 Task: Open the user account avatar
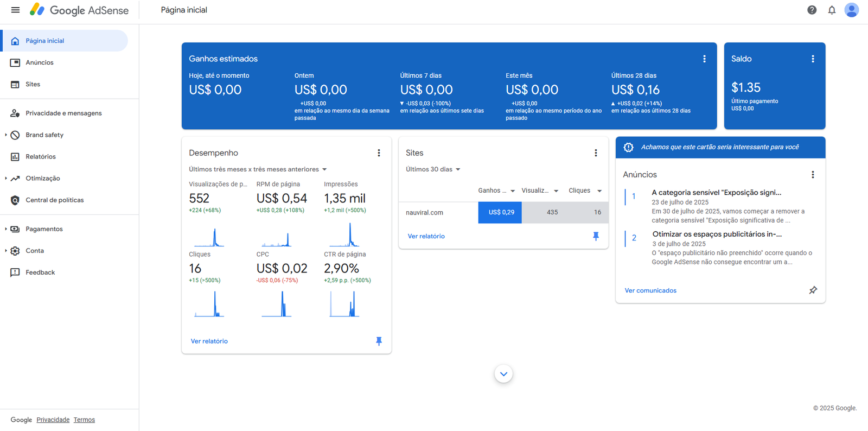click(x=851, y=10)
